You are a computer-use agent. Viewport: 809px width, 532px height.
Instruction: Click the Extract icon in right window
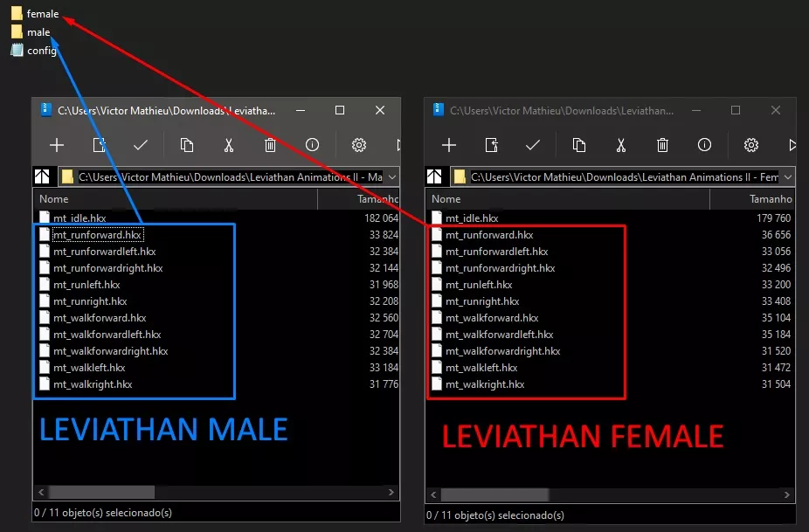point(492,145)
